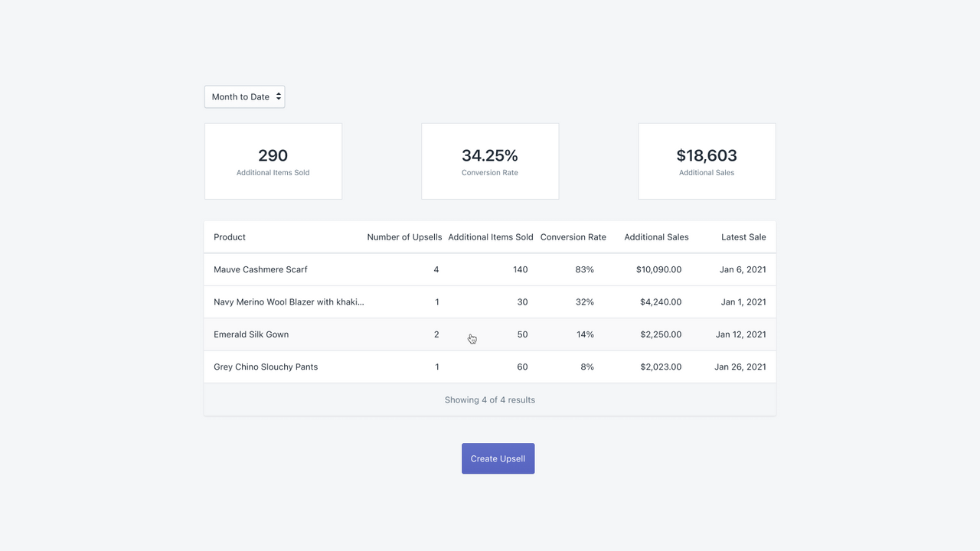
Task: Click the $18,603 Additional Sales card
Action: pyautogui.click(x=706, y=161)
